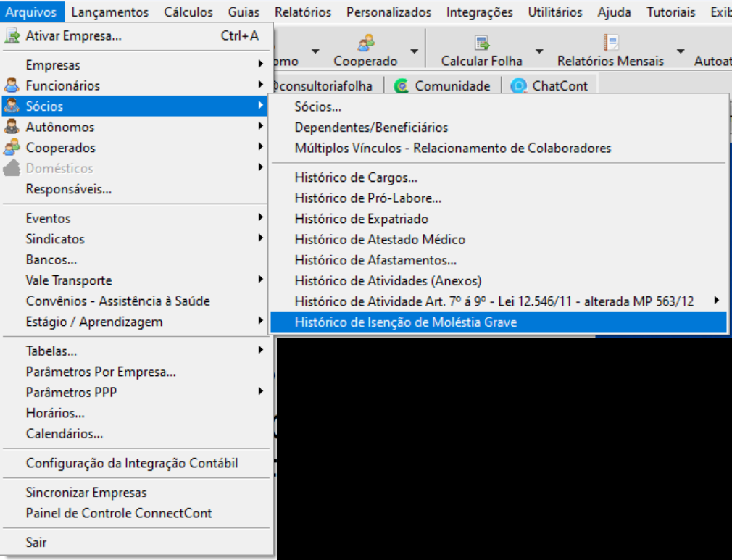Open dropdown arrow next to Cooperado
The height and width of the screenshot is (560, 732).
tap(414, 51)
